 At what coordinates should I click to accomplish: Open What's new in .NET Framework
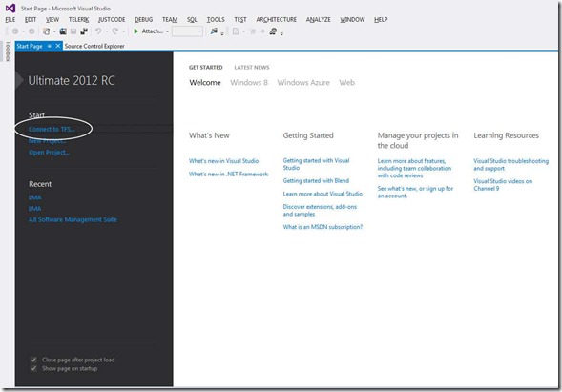[x=228, y=175]
